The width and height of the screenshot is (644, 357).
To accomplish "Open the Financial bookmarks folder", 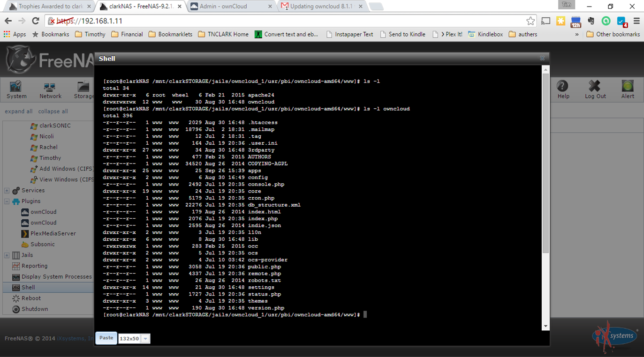I will tap(127, 34).
